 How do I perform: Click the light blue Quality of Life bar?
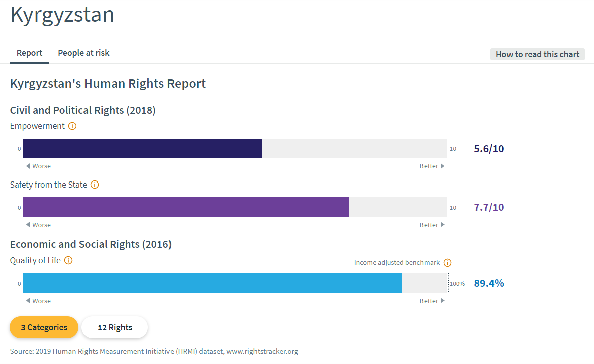(212, 283)
